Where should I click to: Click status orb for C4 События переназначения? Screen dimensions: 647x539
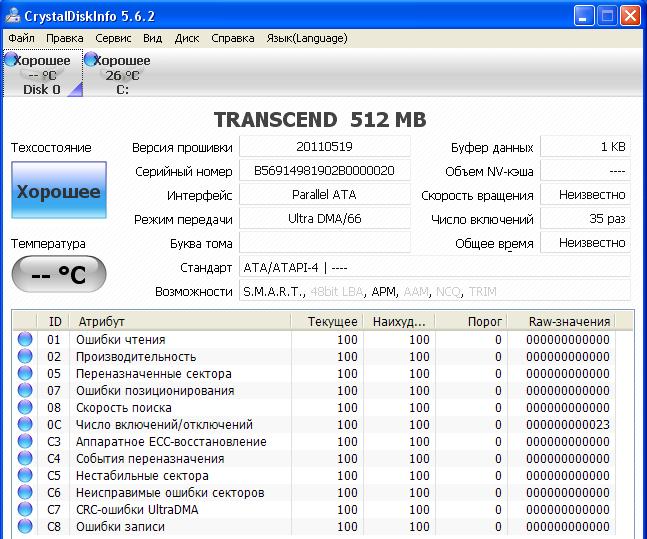(x=25, y=458)
